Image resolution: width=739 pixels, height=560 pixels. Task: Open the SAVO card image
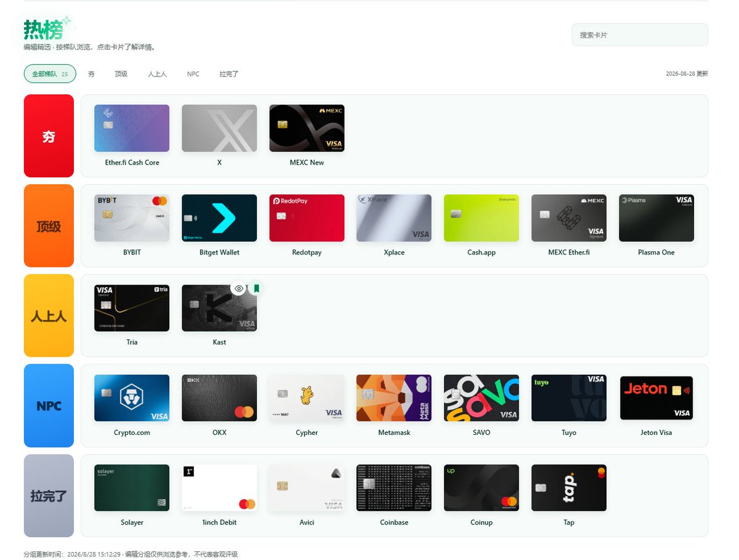[482, 398]
